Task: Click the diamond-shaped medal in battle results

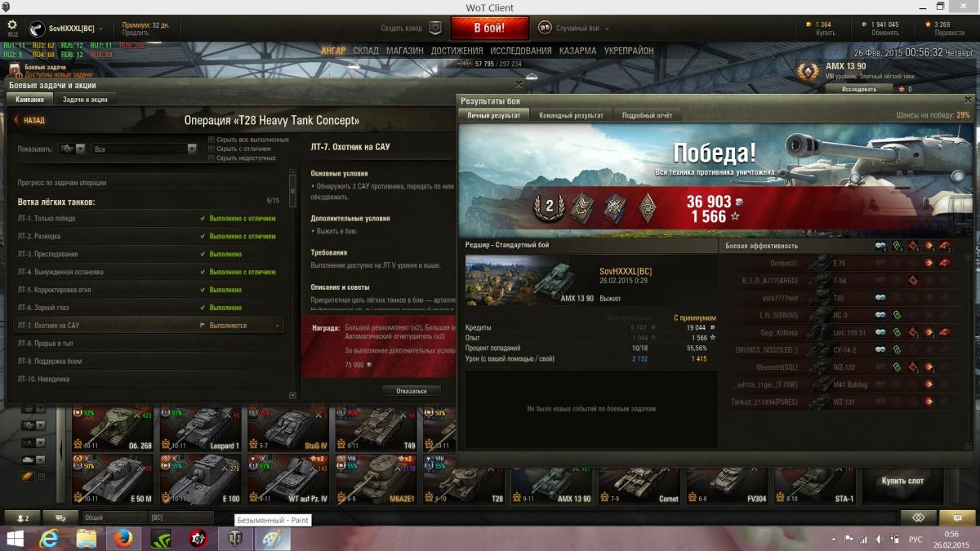Action: [x=646, y=207]
